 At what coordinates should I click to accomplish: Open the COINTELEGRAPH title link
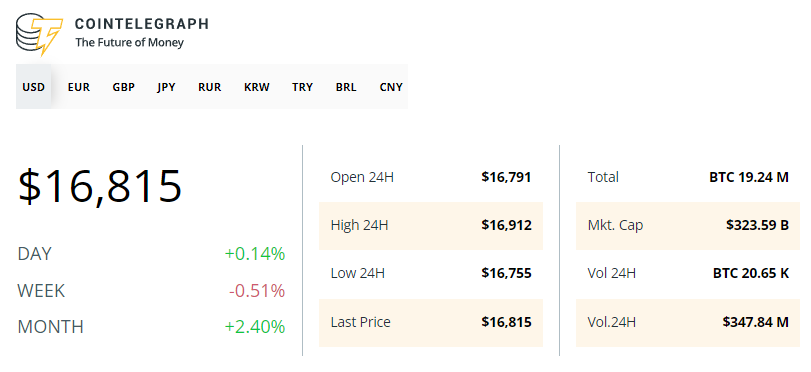pos(142,24)
